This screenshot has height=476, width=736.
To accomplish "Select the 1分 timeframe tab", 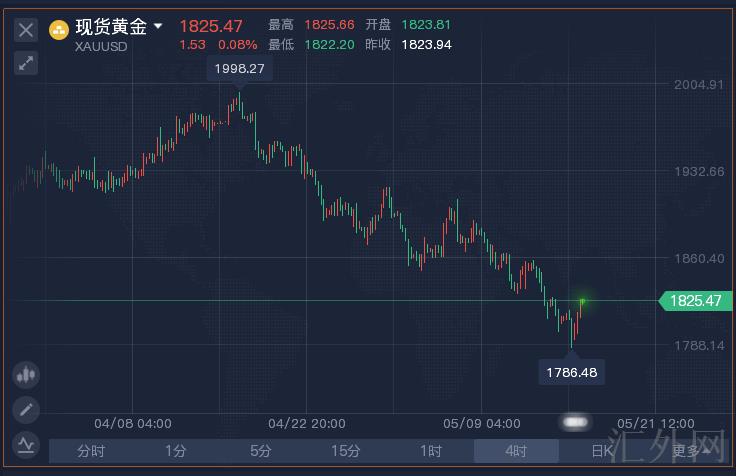I will tap(176, 451).
